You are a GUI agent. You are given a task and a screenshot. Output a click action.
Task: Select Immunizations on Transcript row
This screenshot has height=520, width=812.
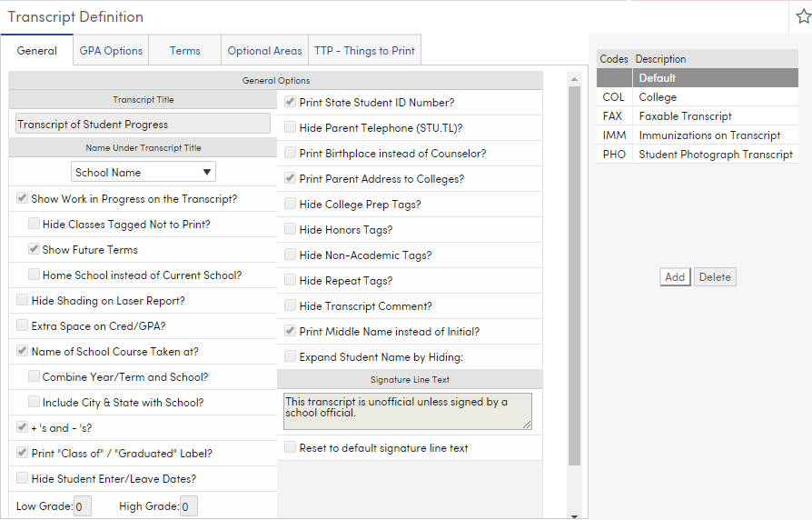[697, 135]
